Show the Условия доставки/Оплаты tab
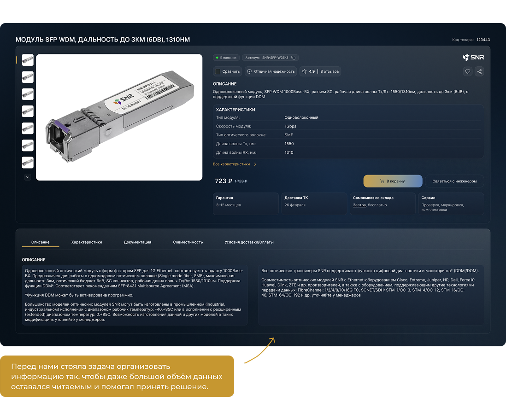This screenshot has height=420, width=506. coord(249,242)
